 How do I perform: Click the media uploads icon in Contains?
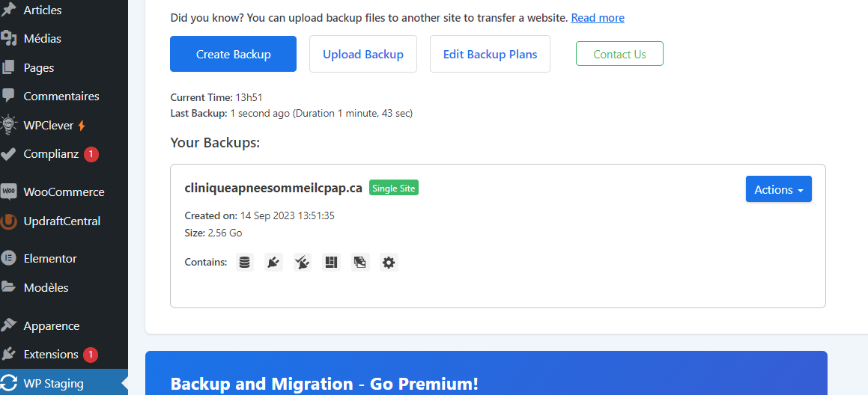[359, 263]
